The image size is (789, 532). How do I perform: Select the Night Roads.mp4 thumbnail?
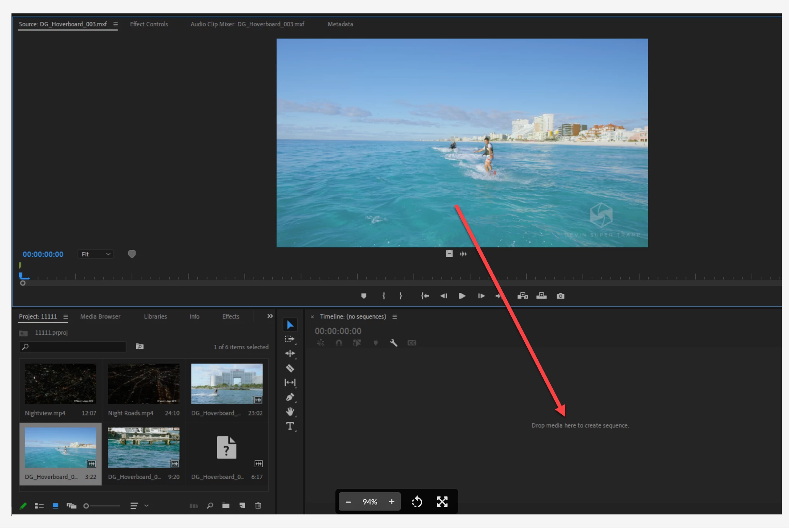143,384
